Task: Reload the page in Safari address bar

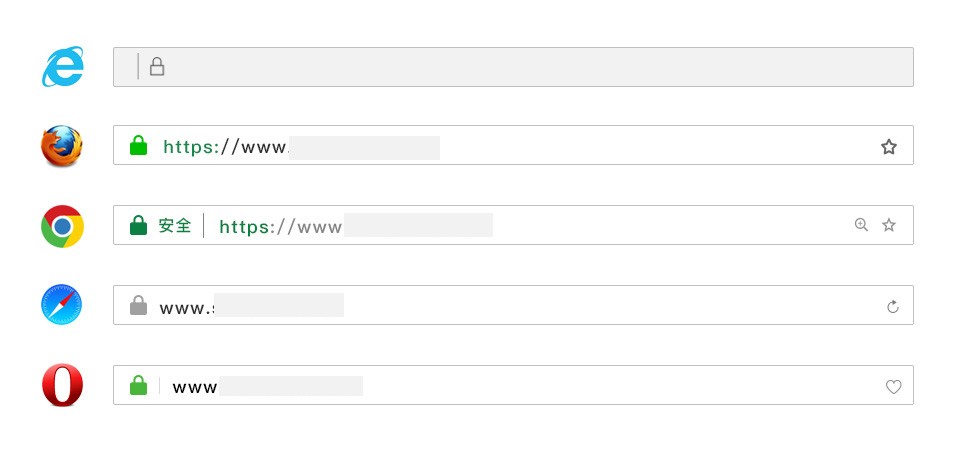Action: click(x=894, y=307)
